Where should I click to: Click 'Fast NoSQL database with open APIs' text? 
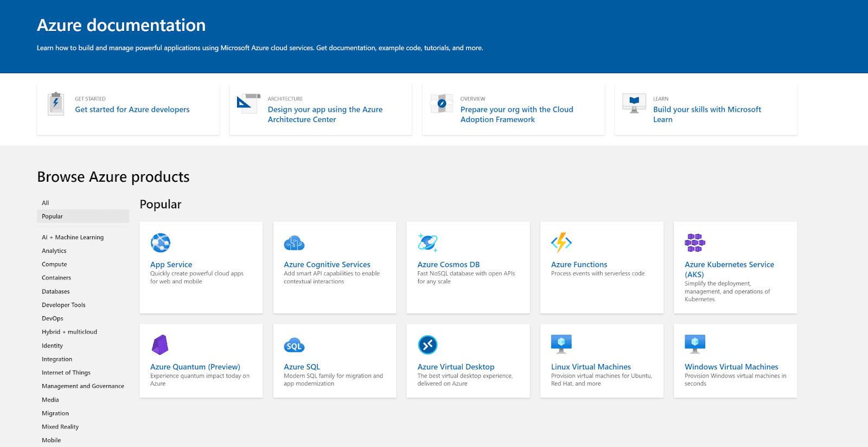466,278
